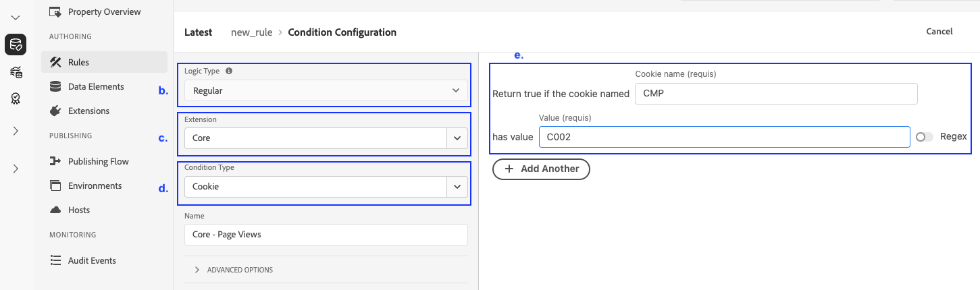Click the Cancel button
The image size is (980, 290).
(939, 31)
